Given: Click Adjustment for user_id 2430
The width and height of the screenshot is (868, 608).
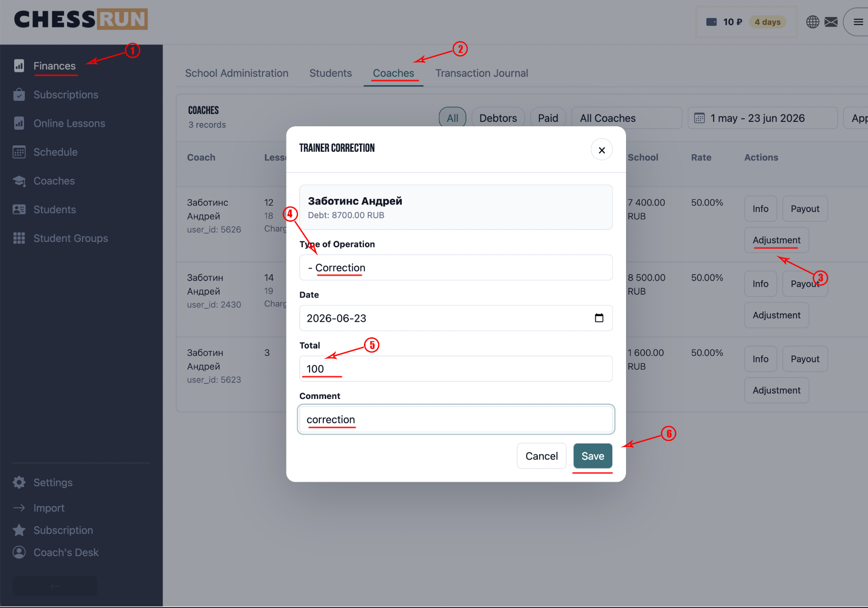Looking at the screenshot, I should (776, 315).
